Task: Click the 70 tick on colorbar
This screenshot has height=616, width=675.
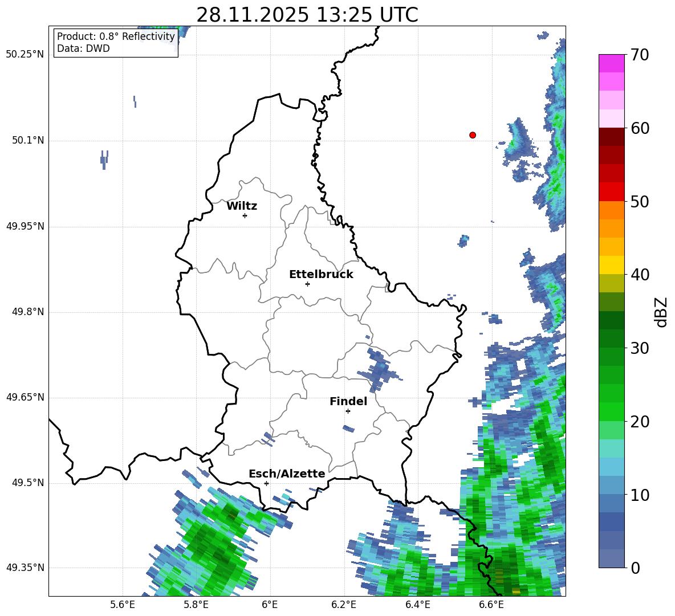Action: pyautogui.click(x=640, y=55)
